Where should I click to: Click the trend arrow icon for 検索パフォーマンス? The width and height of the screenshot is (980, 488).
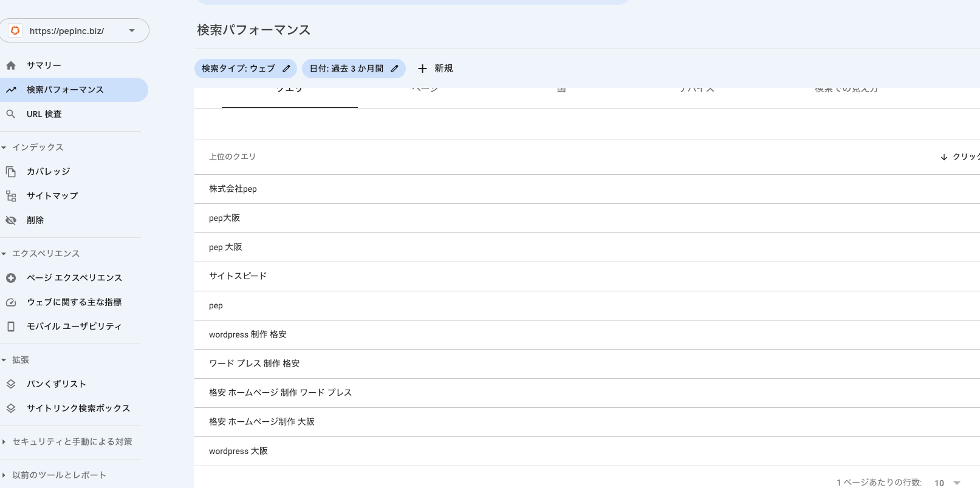click(x=11, y=90)
